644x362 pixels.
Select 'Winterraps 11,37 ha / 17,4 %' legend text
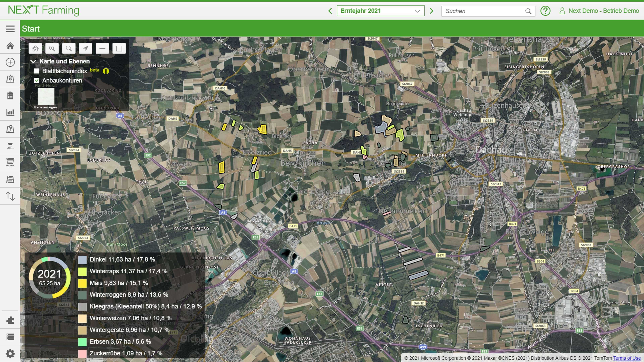pyautogui.click(x=128, y=271)
